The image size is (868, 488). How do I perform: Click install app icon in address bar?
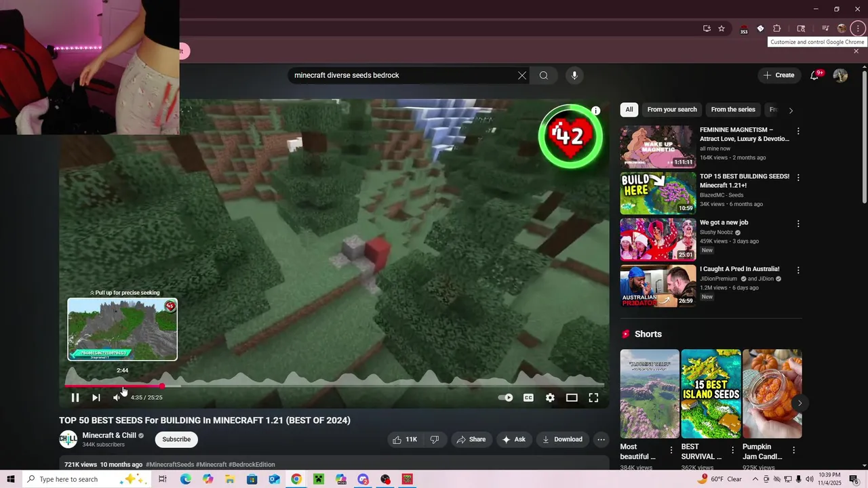coord(707,28)
